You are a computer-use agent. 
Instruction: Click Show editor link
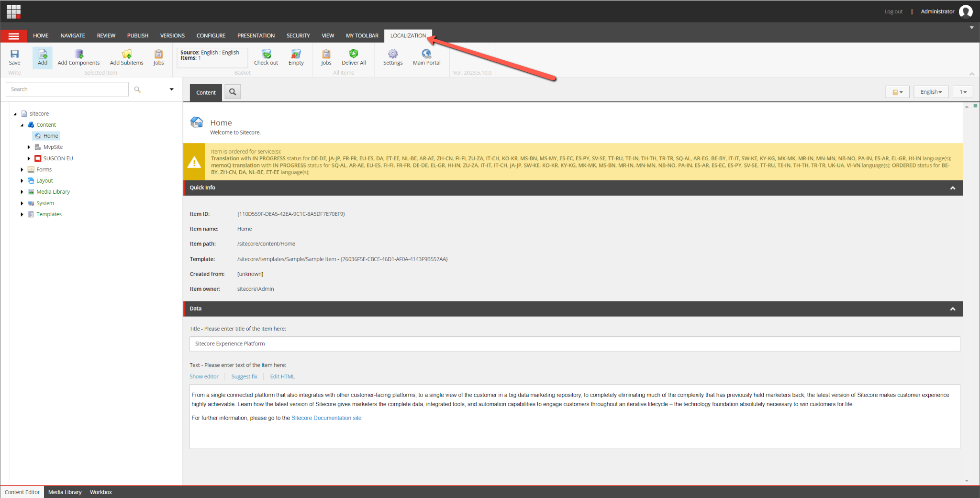pyautogui.click(x=204, y=377)
